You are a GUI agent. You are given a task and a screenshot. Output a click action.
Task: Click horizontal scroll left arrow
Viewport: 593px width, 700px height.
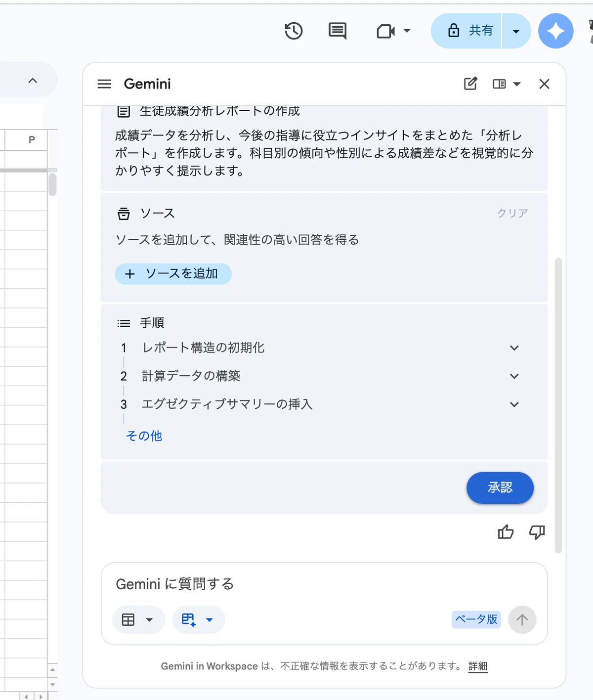coord(26,696)
